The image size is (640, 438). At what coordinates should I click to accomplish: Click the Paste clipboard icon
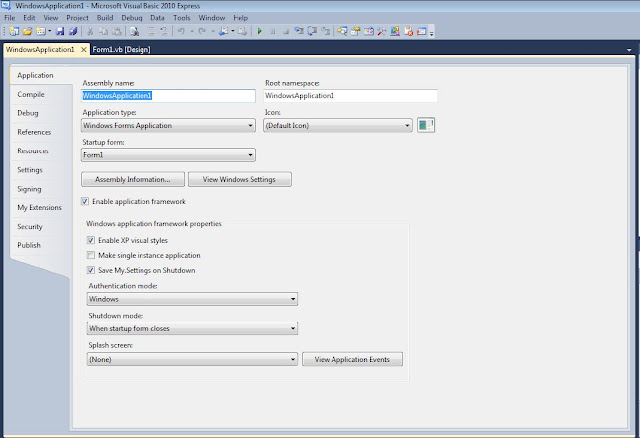pos(117,31)
